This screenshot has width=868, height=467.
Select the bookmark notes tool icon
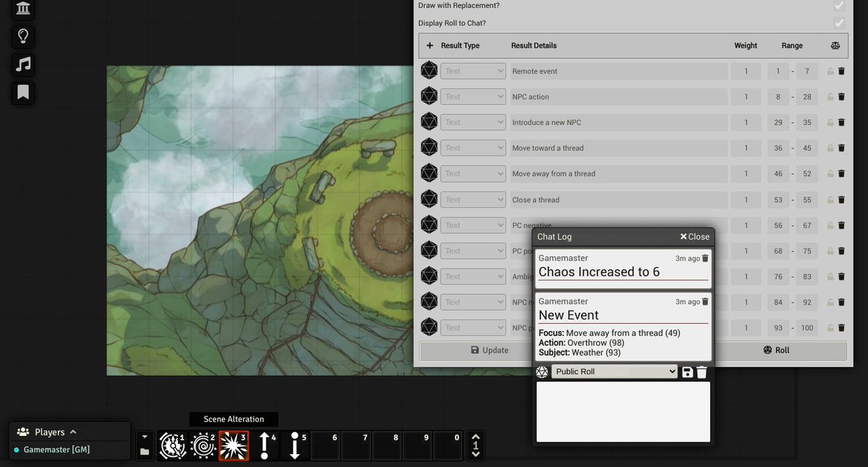point(23,93)
